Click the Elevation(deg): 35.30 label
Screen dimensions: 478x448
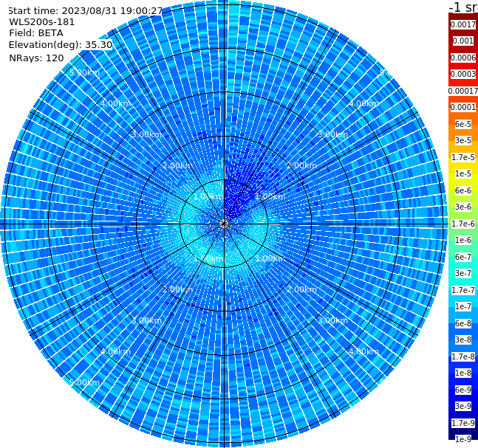point(61,45)
